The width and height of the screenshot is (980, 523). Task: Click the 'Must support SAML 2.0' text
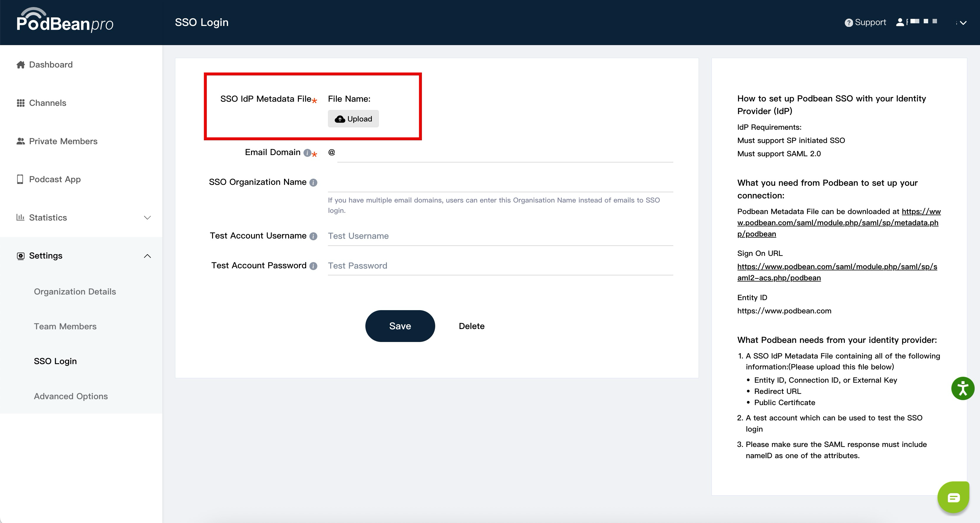coord(779,154)
